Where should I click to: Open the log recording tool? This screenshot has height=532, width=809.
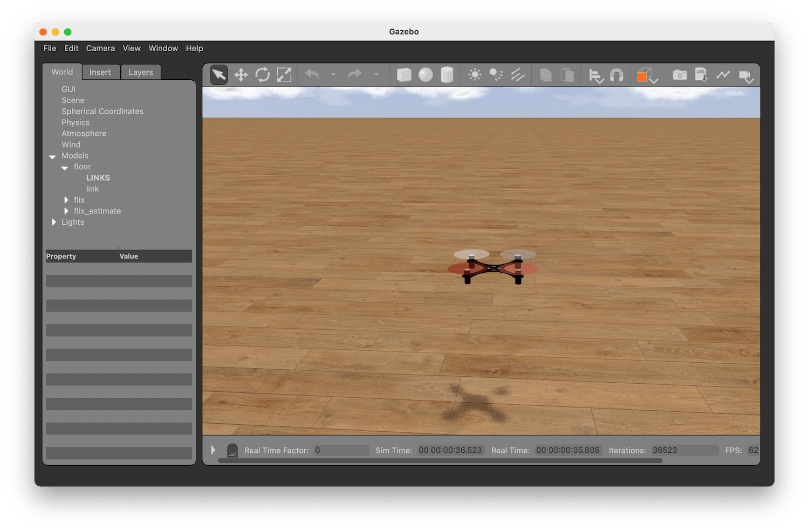(x=701, y=74)
